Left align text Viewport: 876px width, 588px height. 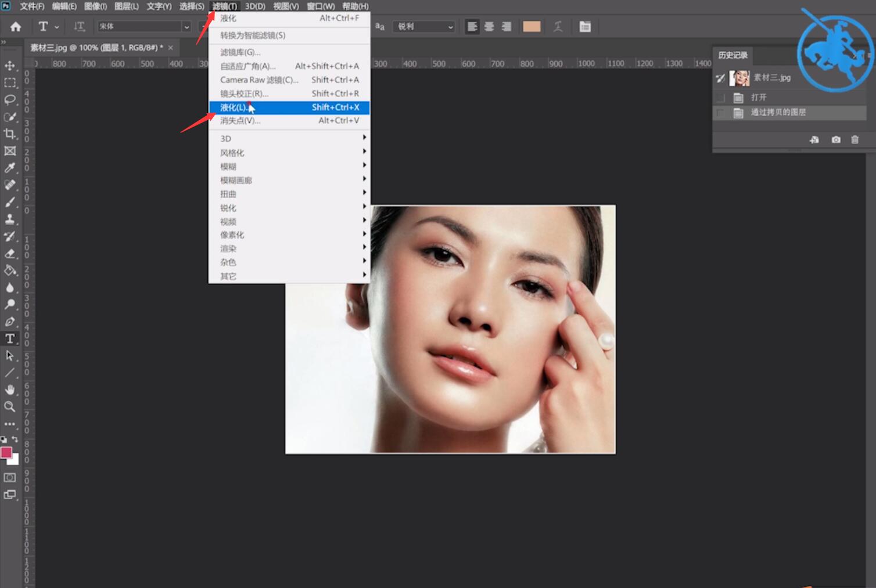472,27
